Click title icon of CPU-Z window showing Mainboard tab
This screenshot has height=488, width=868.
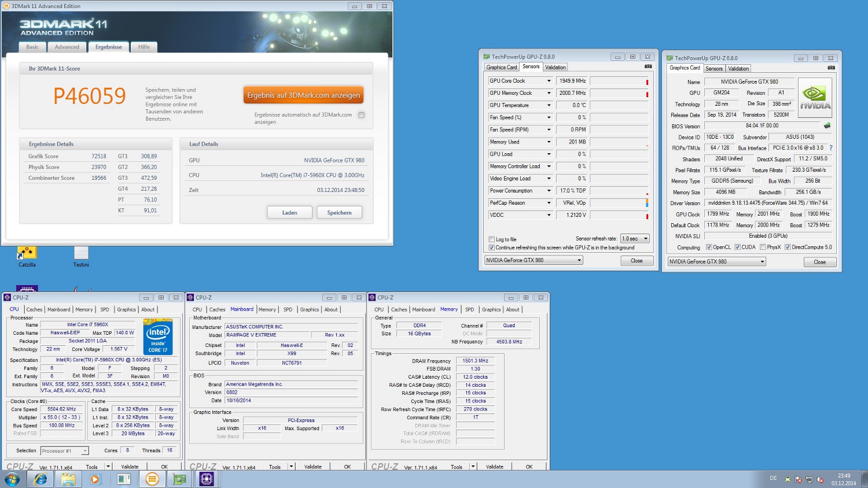190,297
